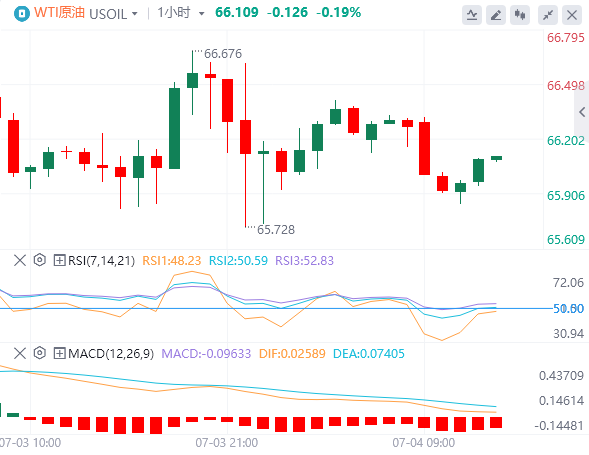This screenshot has width=589, height=455.
Task: Select the drawing pencil tool
Action: (x=496, y=15)
